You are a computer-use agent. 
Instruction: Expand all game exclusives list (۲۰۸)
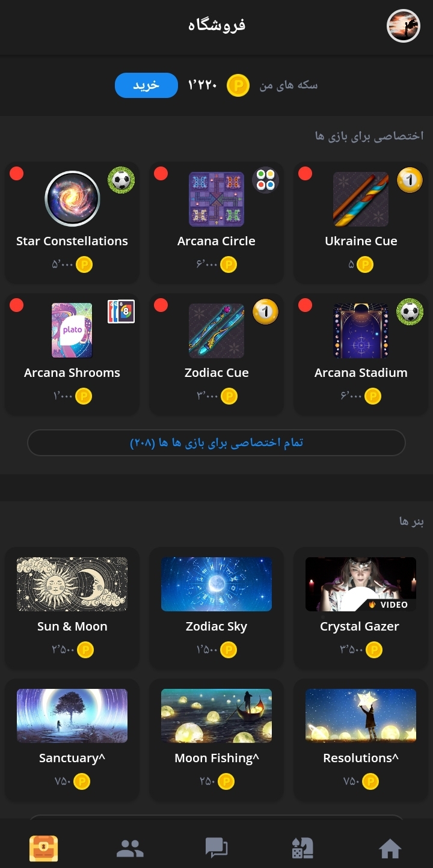tap(216, 443)
